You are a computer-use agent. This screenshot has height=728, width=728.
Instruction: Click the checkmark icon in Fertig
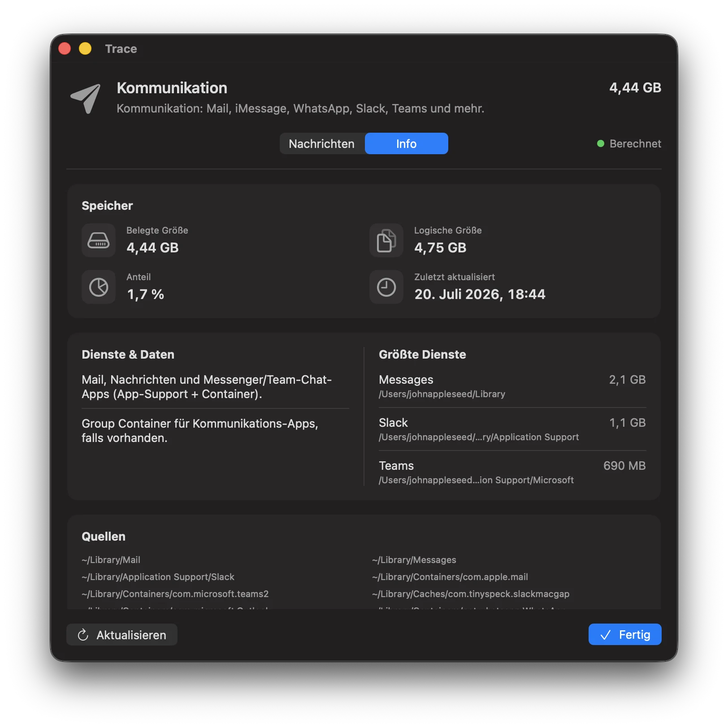coord(606,635)
